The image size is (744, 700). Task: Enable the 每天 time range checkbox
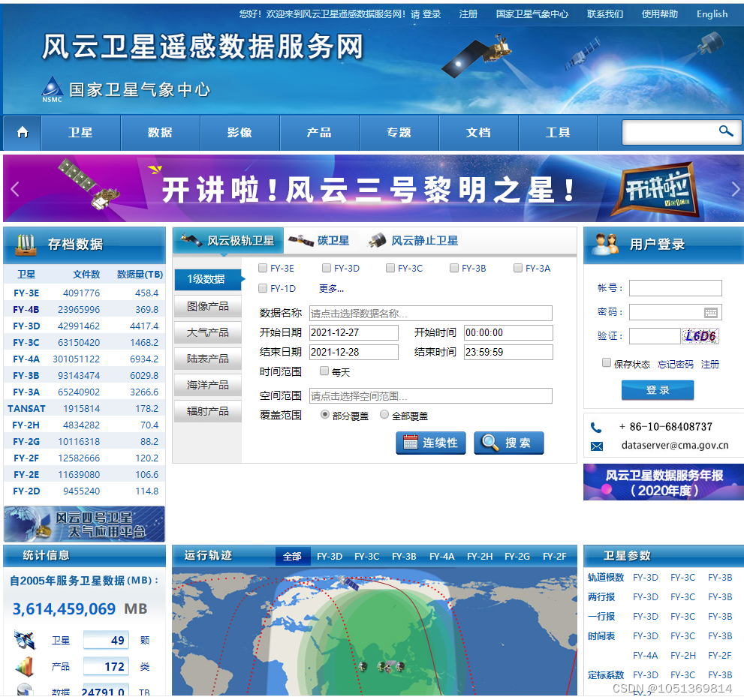click(324, 371)
